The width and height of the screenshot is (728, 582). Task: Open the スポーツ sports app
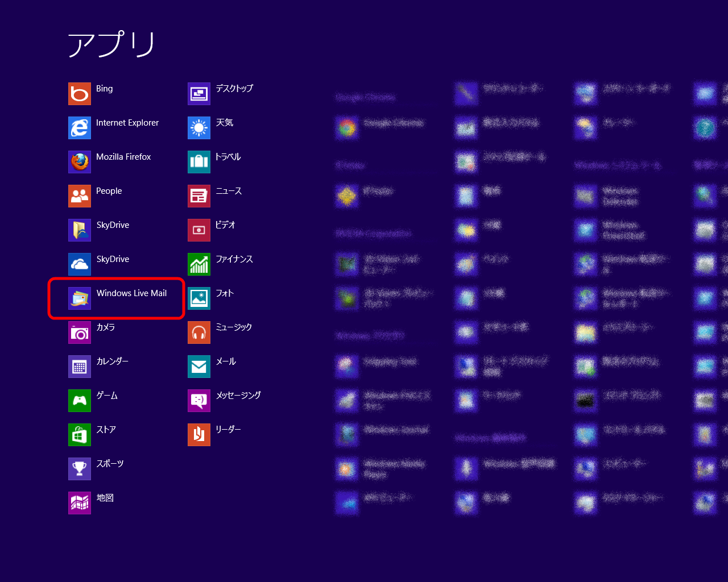point(80,469)
